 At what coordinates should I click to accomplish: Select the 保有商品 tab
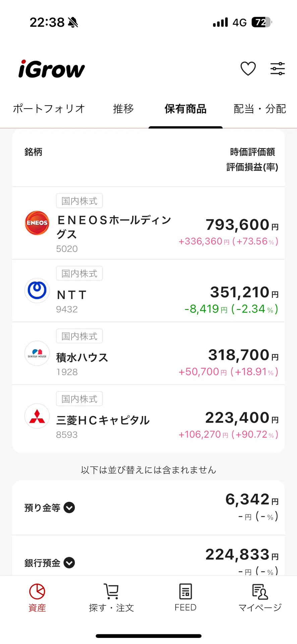(x=185, y=109)
